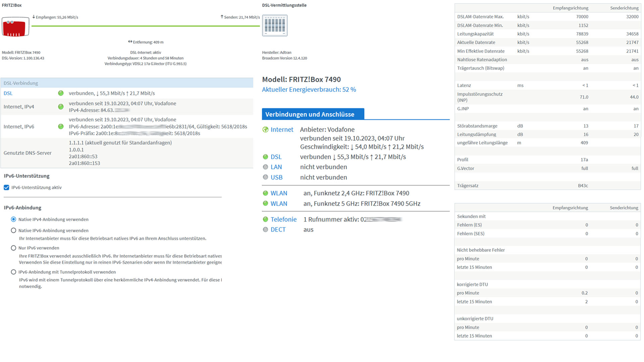Click green status dot beside Telefonie
Screen dimensions: 644x362
point(265,219)
